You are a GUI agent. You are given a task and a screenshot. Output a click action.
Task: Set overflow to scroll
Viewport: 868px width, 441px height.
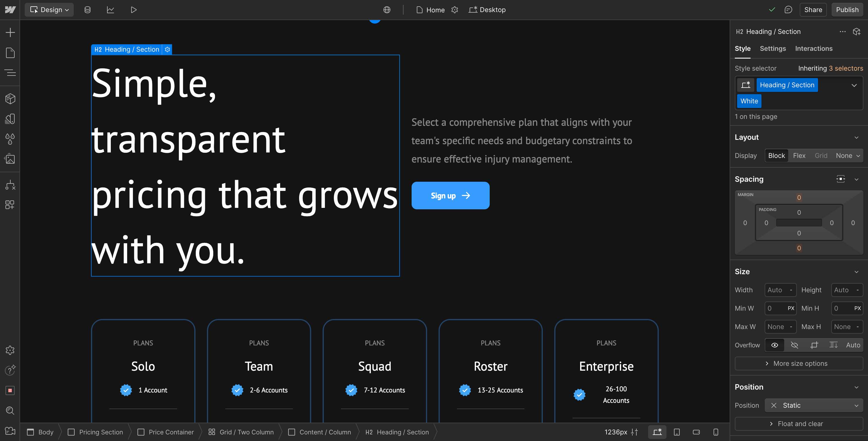click(833, 345)
